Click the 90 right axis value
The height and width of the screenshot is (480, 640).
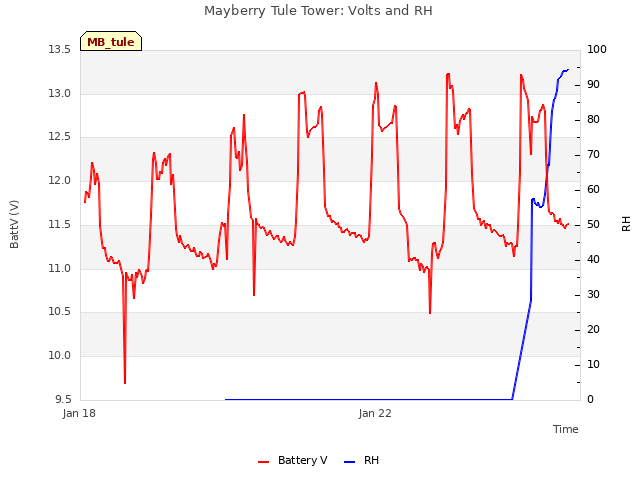593,85
